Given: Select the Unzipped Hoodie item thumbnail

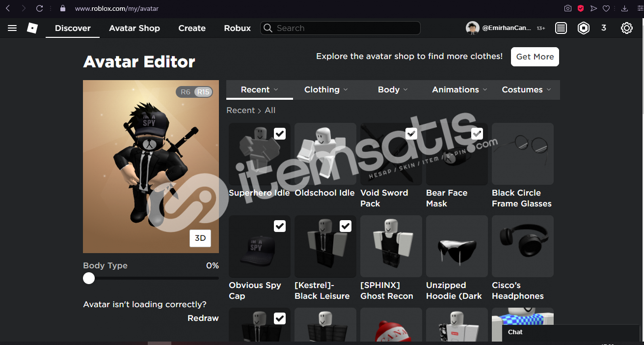Looking at the screenshot, I should (x=457, y=246).
